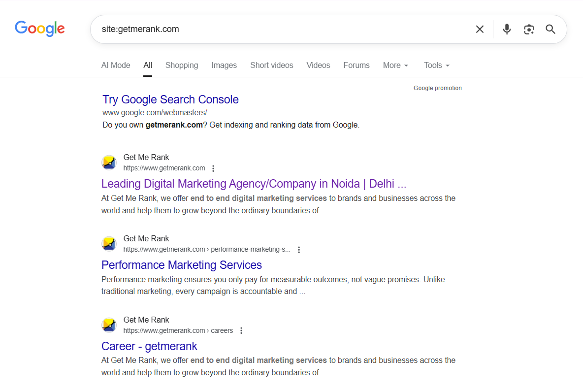Open the three-dot menu on the first Get Me Rank result

tap(213, 168)
